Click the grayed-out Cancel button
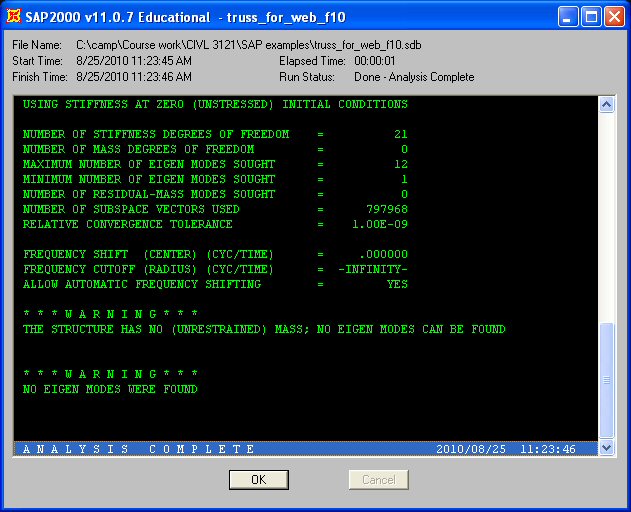Screen dimensions: 631x512 pos(379,479)
